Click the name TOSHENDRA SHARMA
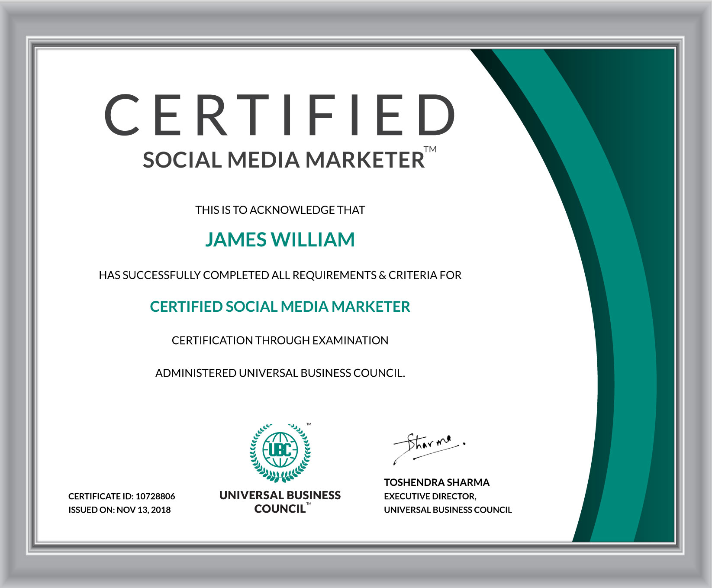Image resolution: width=712 pixels, height=588 pixels. click(437, 482)
